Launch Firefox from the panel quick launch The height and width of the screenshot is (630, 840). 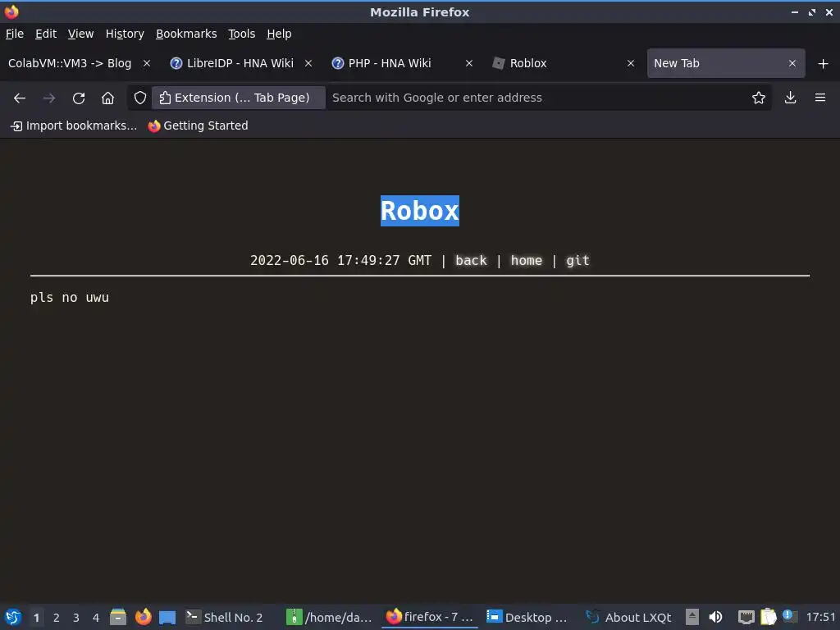143,617
